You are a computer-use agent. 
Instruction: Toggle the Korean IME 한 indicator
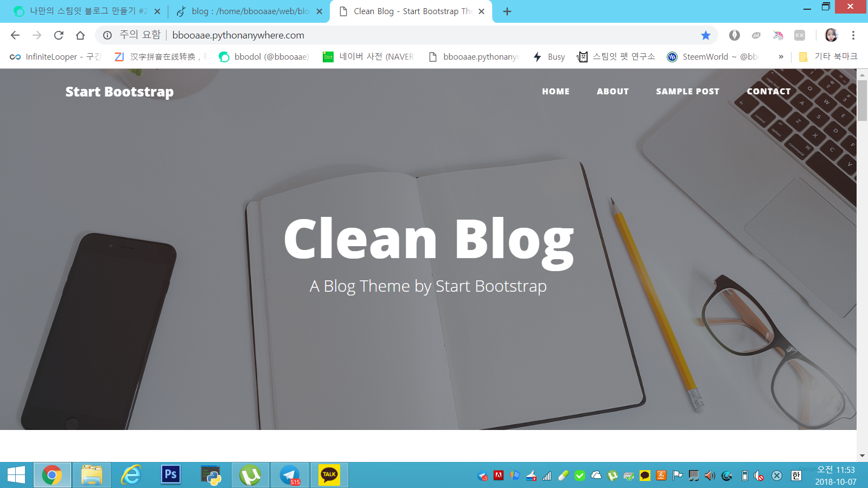pyautogui.click(x=796, y=476)
